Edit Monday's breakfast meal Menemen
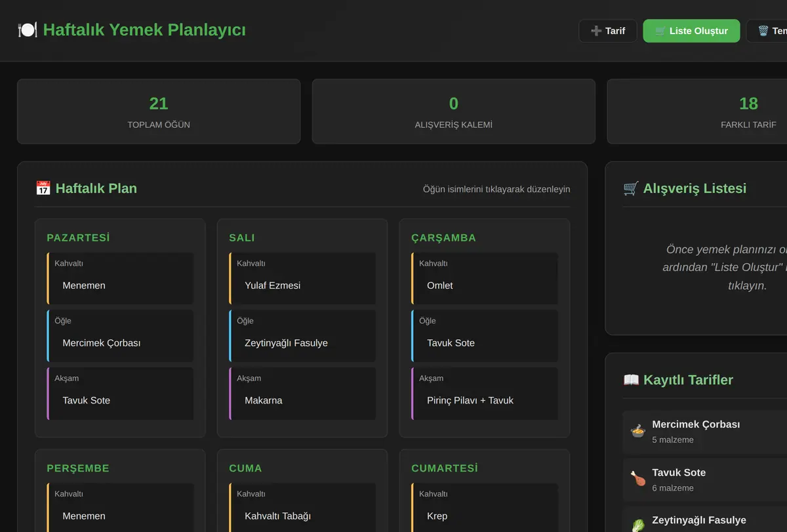Image resolution: width=787 pixels, height=532 pixels. [121, 286]
